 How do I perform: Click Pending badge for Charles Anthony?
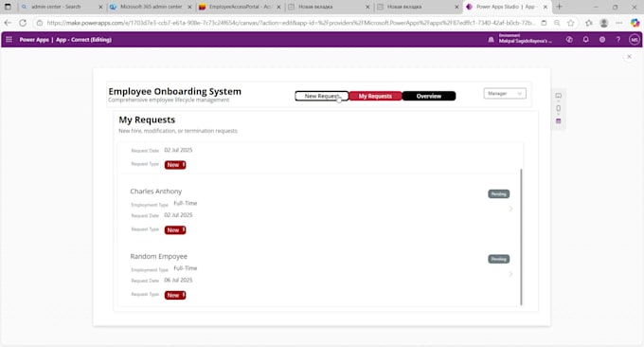[498, 193]
